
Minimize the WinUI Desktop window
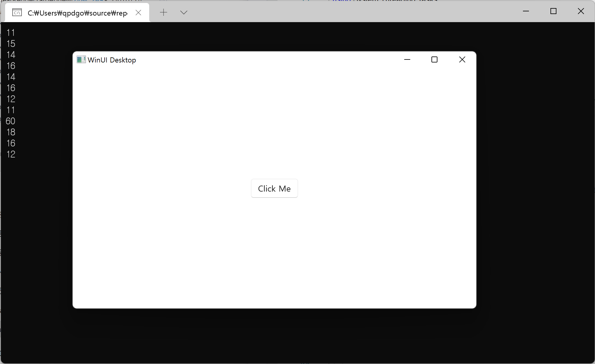[407, 59]
